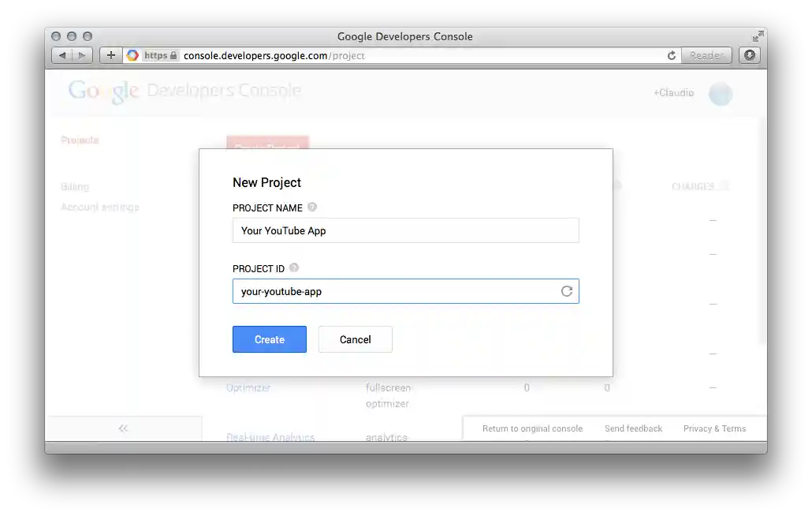The width and height of the screenshot is (812, 516).
Task: Open +Claudio profile link
Action: [673, 93]
